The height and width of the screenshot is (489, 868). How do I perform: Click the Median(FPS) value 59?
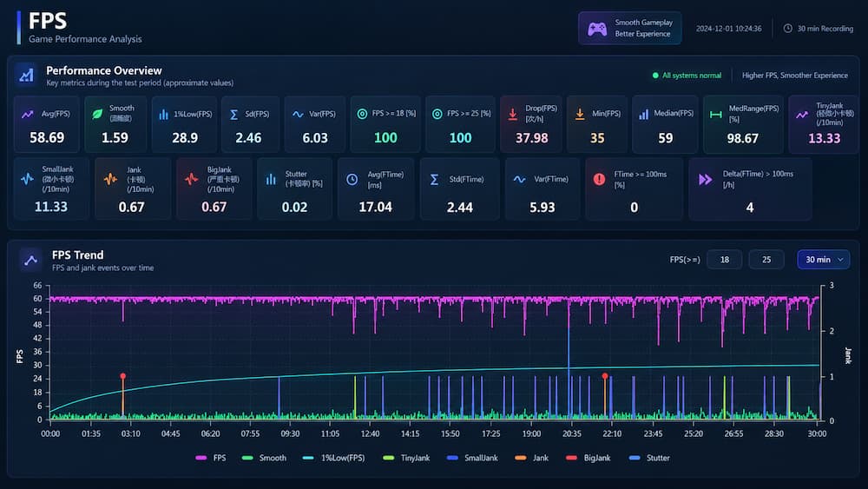pyautogui.click(x=666, y=138)
